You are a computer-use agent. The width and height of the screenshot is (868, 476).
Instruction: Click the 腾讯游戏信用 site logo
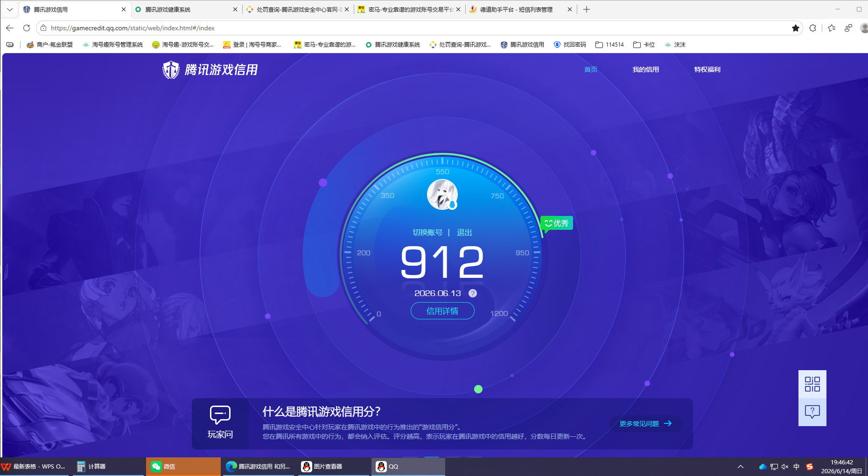coord(210,70)
